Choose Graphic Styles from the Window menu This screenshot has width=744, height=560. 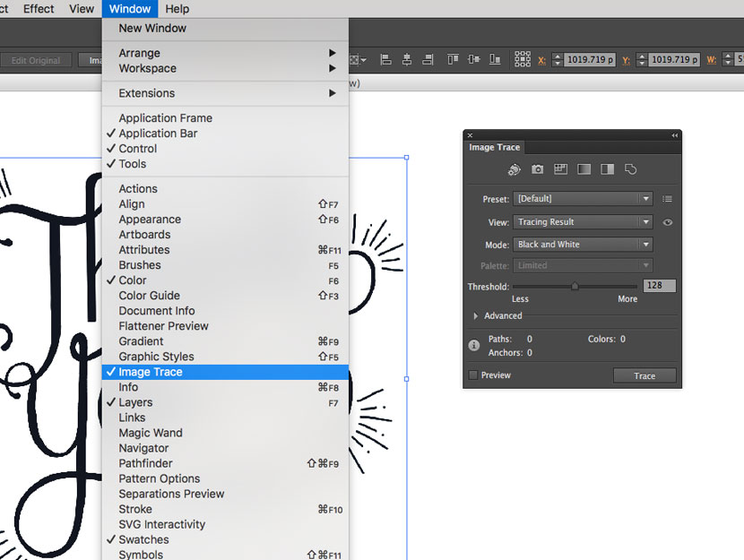[x=225, y=357]
